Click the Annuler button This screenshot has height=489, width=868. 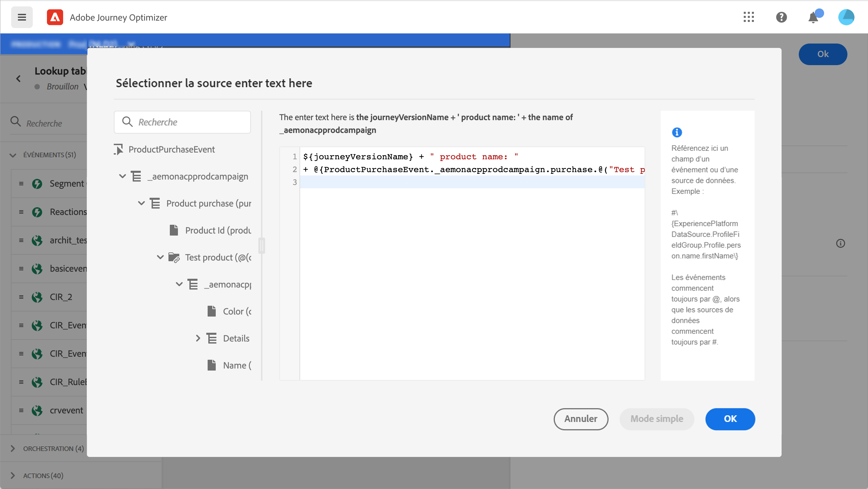tap(581, 419)
